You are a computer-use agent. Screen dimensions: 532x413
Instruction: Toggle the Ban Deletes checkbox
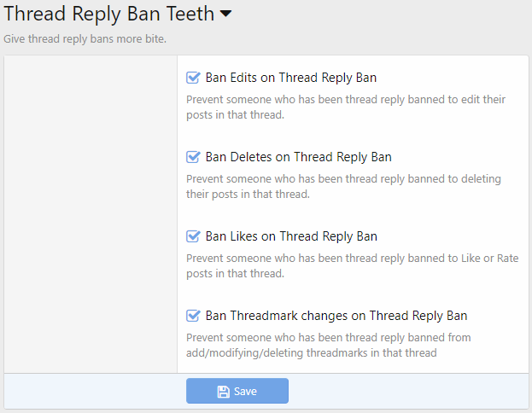pyautogui.click(x=193, y=157)
